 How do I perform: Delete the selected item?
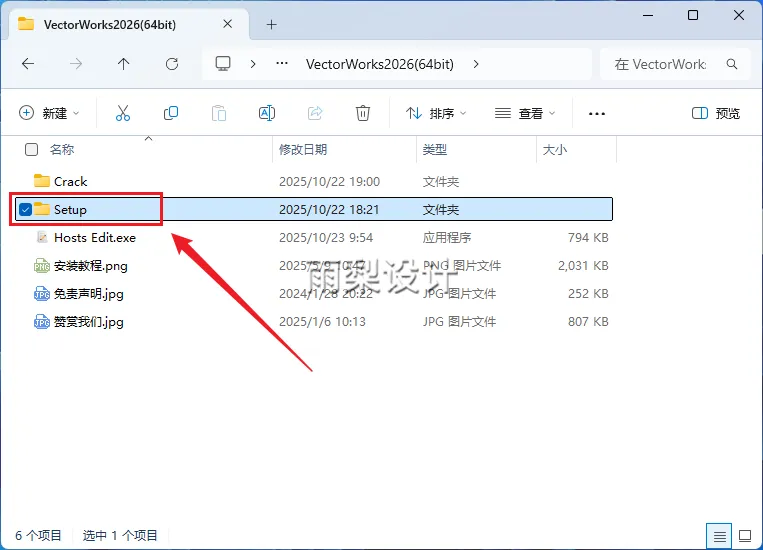pos(363,113)
